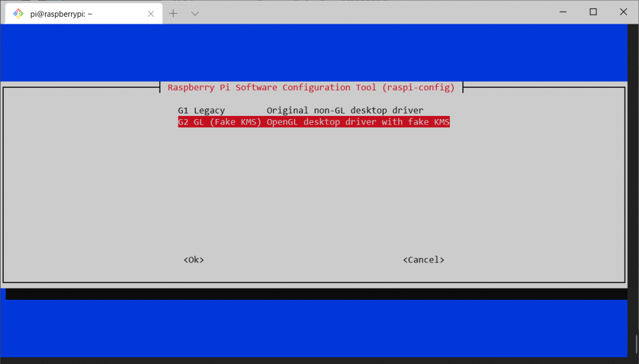Confirm selection with the Ok button
This screenshot has width=639, height=364.
(193, 260)
